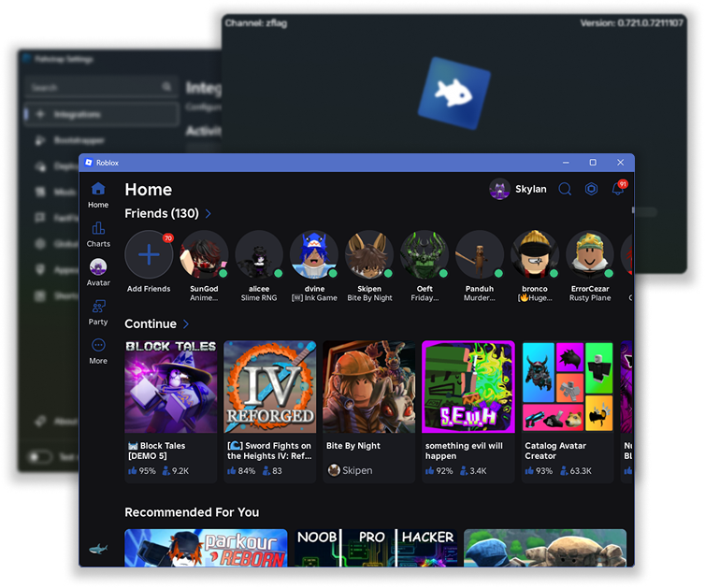This screenshot has height=588, width=705.
Task: Open the Sword Fights IV Reforged thumbnail
Action: [270, 387]
